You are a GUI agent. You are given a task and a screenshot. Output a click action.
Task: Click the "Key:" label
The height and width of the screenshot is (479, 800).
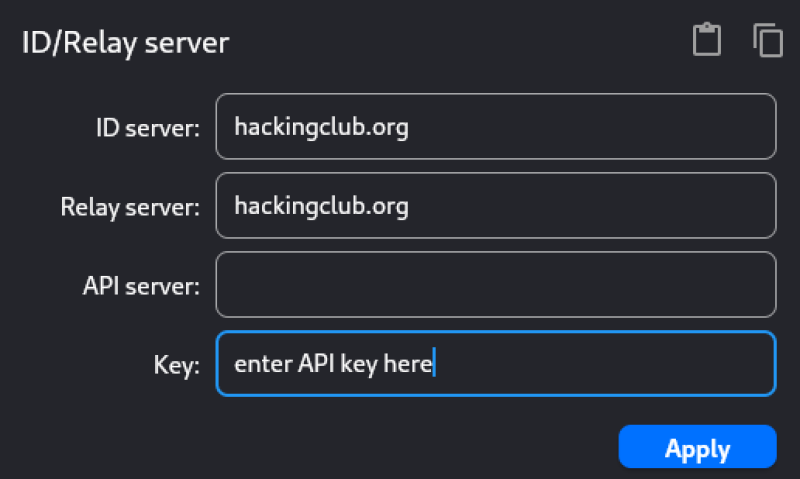pyautogui.click(x=177, y=365)
